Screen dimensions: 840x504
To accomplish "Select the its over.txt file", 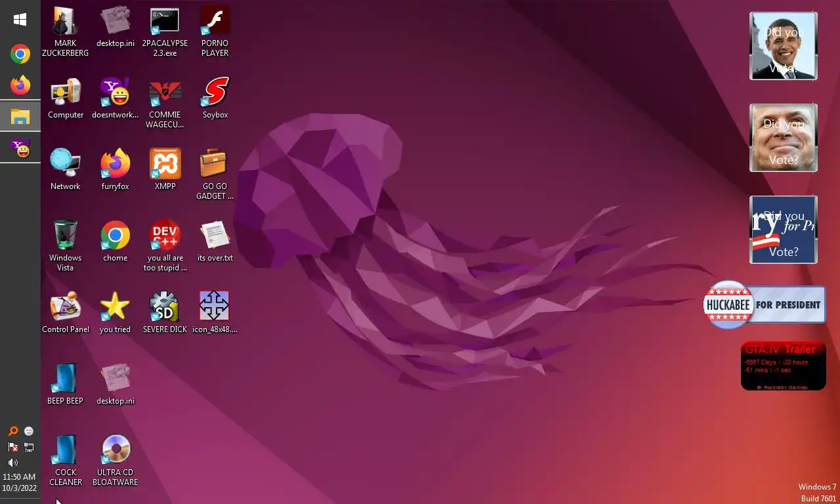I will pos(215,241).
